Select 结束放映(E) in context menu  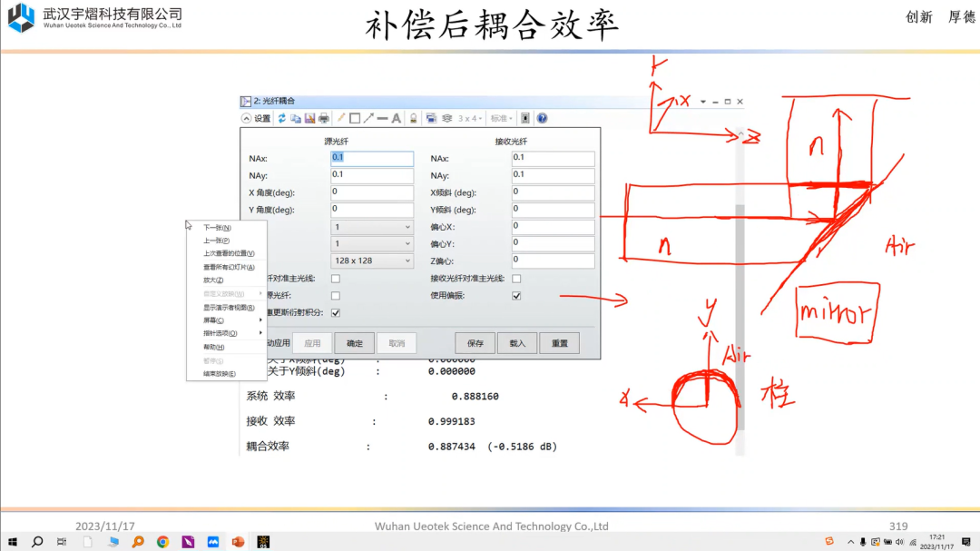[220, 374]
